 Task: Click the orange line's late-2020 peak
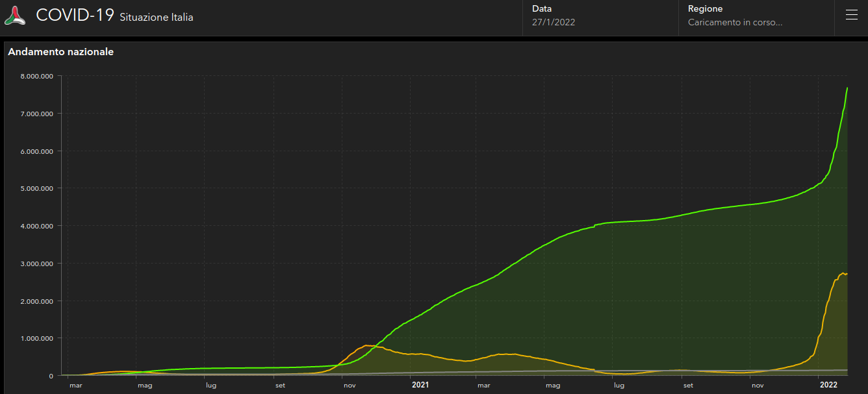[x=366, y=345]
